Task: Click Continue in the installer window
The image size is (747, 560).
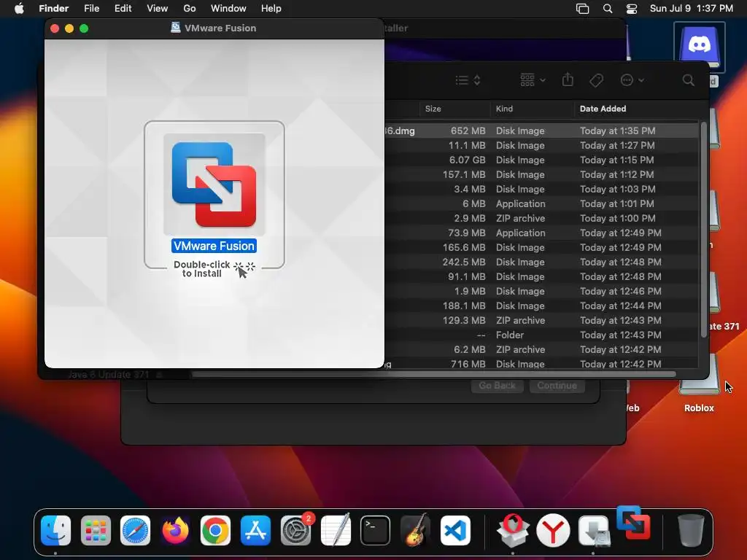Action: click(557, 385)
